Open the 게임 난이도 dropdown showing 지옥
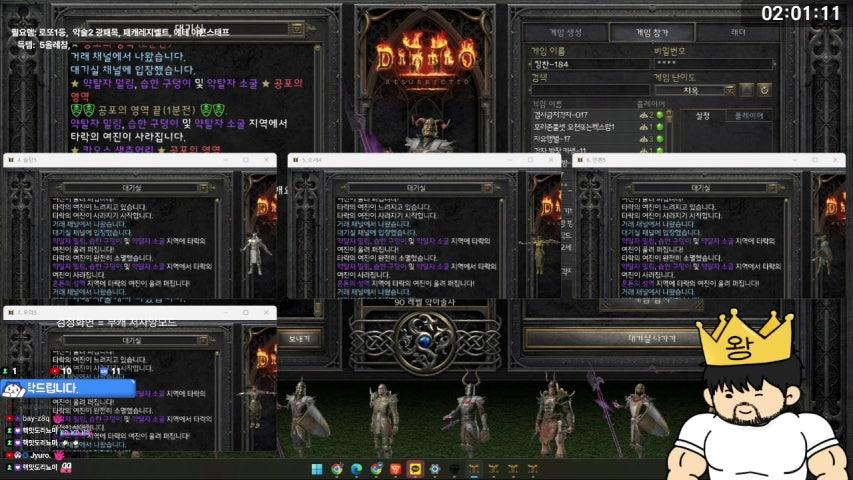The width and height of the screenshot is (853, 480). click(695, 90)
